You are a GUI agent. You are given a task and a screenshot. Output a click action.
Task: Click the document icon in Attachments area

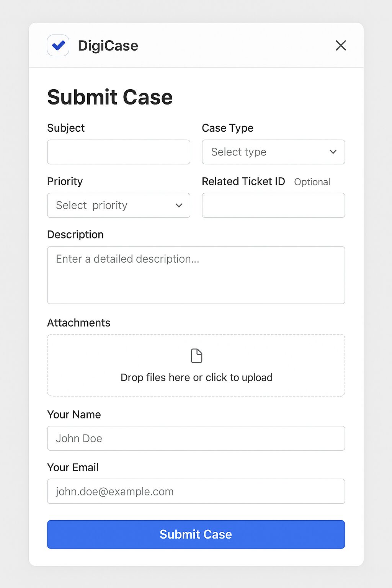(196, 356)
